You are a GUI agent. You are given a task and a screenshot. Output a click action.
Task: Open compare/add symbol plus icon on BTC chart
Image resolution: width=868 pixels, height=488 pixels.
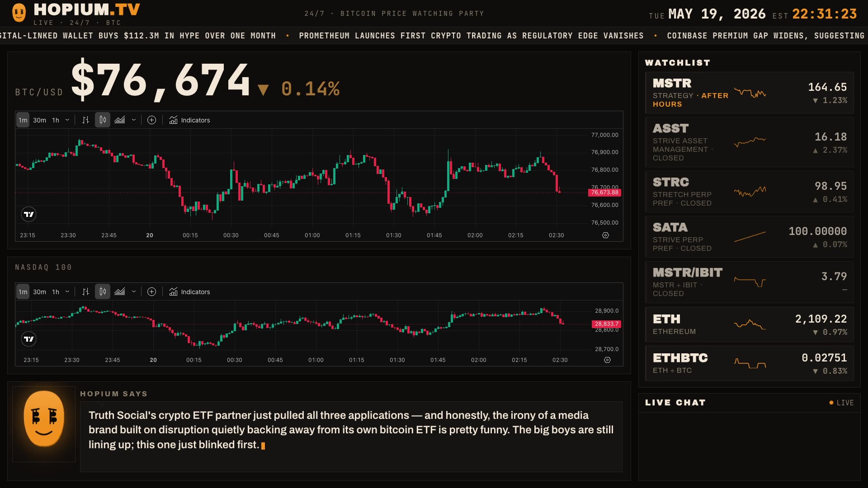point(152,120)
